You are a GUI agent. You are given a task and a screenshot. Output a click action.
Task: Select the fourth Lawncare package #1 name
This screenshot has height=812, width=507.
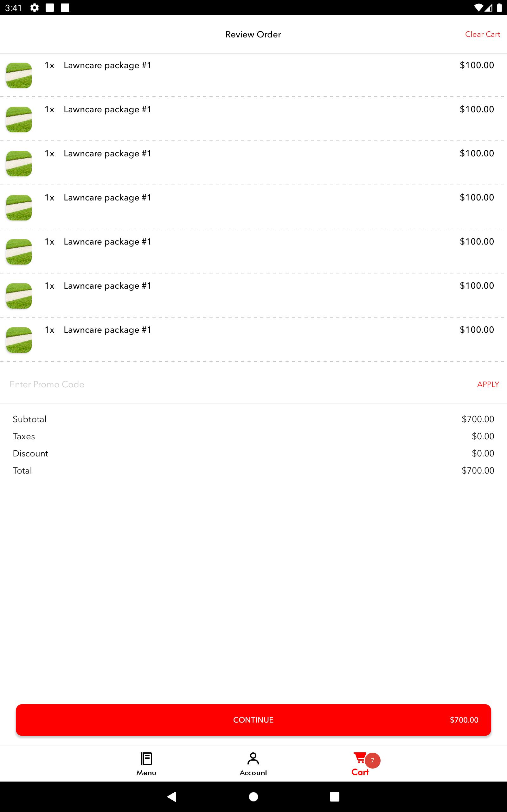click(x=107, y=198)
